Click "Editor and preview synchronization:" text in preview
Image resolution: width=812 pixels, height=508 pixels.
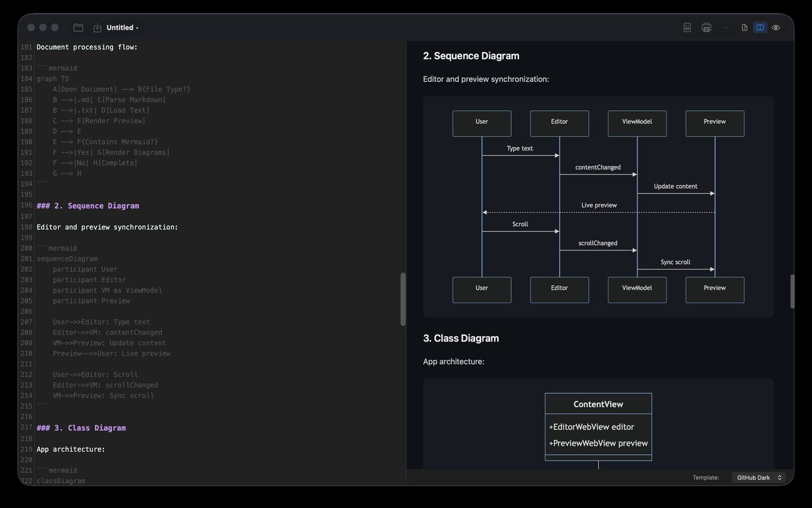point(486,79)
